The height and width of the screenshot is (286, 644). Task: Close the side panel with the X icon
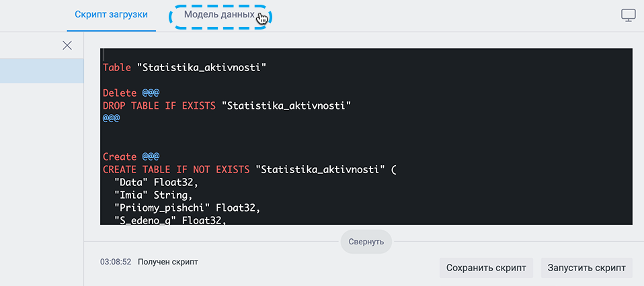67,45
